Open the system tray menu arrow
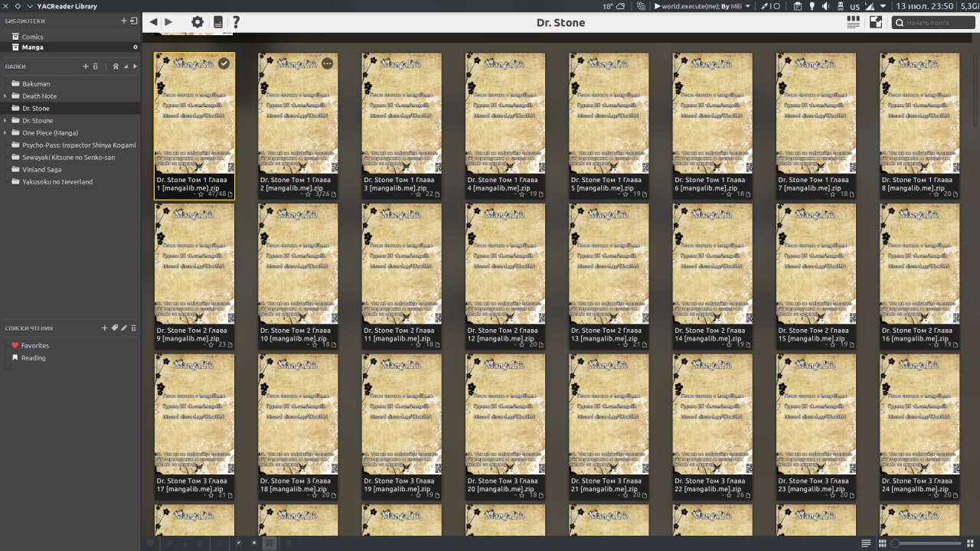Viewport: 980px width, 551px height. point(882,6)
